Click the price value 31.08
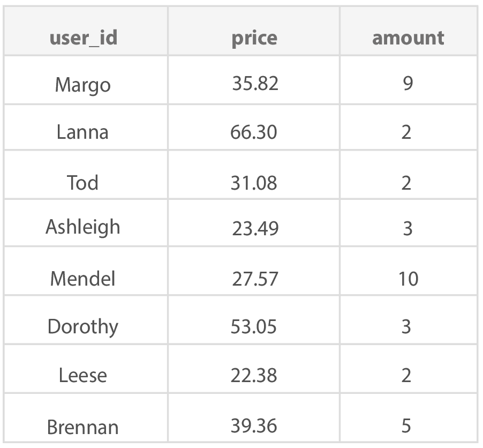Viewport: 483px width, 448px height. 254,183
